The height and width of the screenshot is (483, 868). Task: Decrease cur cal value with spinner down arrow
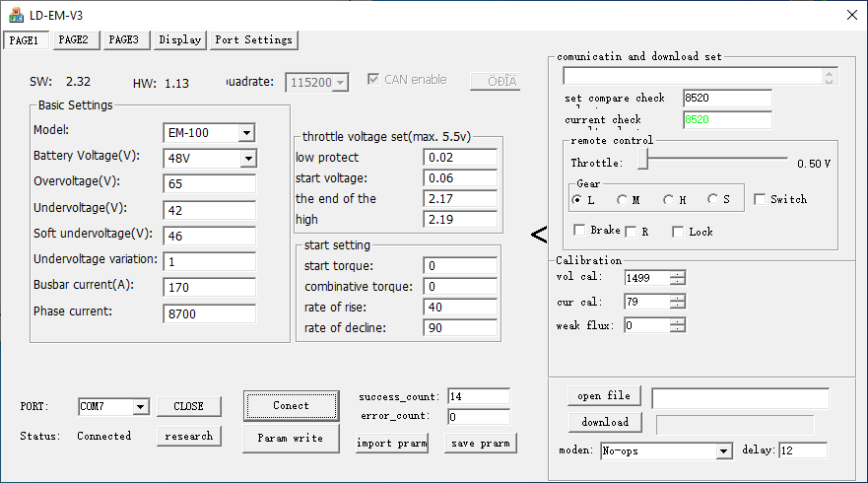[x=677, y=306]
